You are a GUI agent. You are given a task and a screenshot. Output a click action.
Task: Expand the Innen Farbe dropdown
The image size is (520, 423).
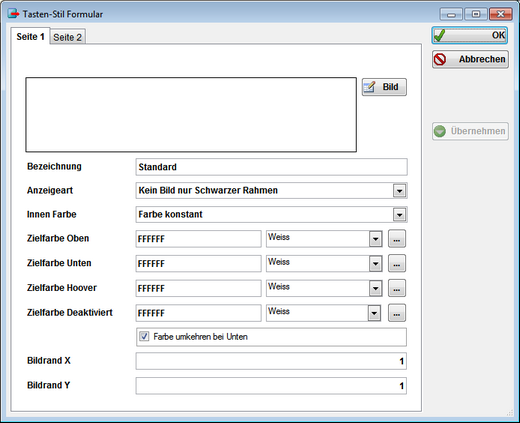pos(399,215)
